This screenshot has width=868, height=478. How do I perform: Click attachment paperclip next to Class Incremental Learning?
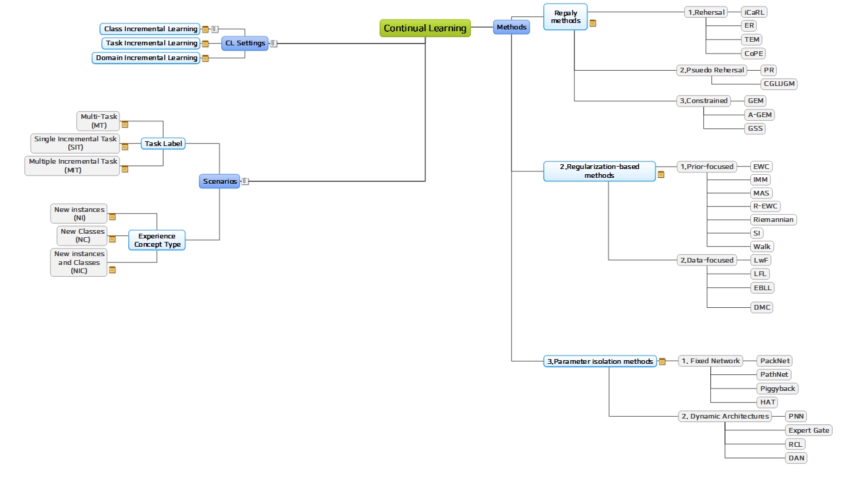214,29
